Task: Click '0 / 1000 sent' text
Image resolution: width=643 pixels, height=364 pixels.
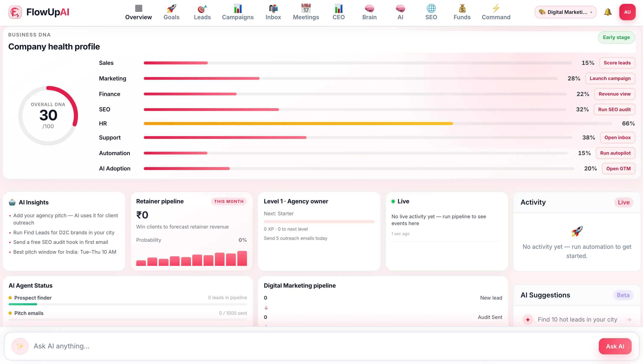Action: click(x=233, y=313)
